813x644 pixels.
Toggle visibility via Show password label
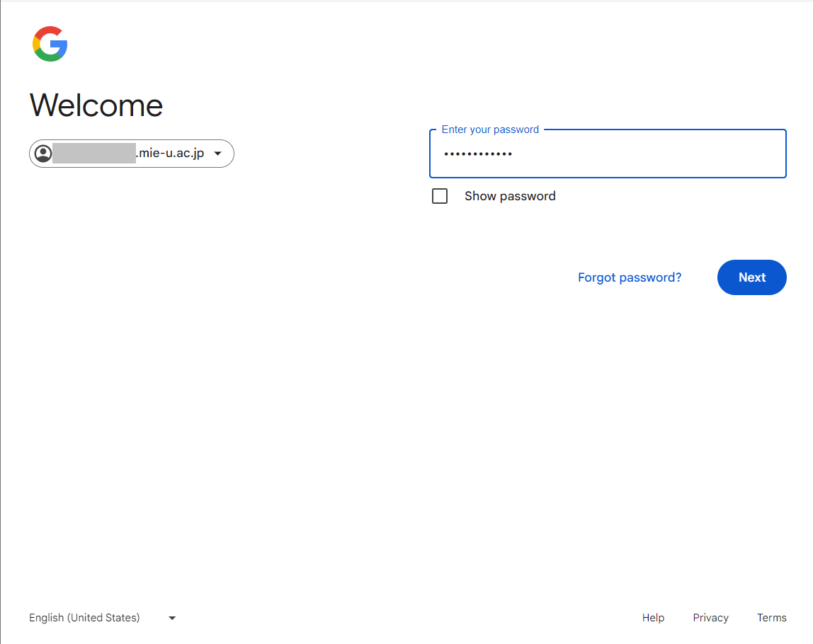(x=510, y=196)
